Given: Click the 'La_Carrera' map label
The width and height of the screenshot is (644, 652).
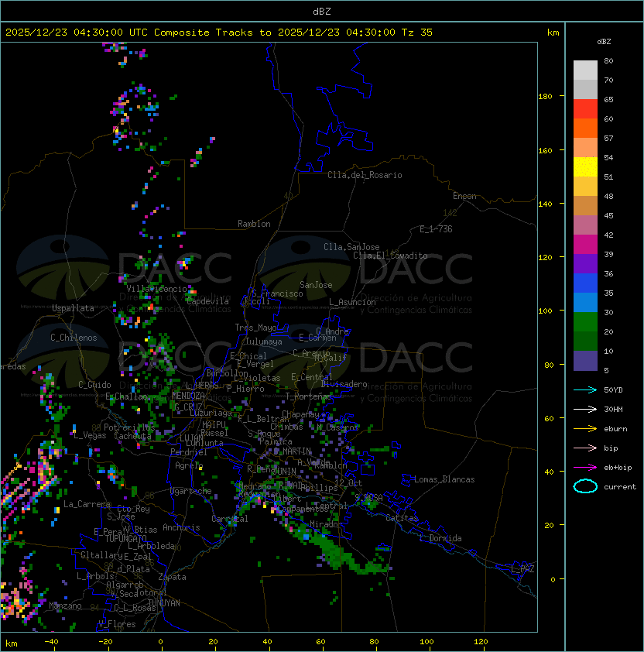Looking at the screenshot, I should pos(87,504).
